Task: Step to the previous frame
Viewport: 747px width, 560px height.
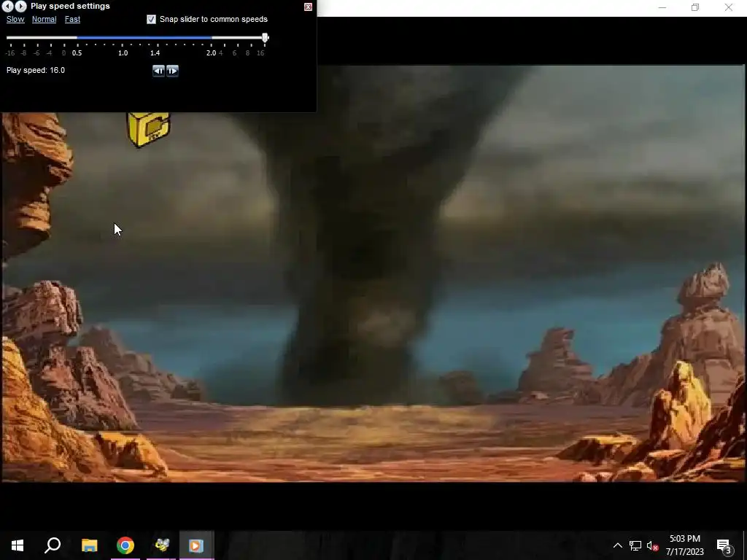Action: [x=158, y=71]
